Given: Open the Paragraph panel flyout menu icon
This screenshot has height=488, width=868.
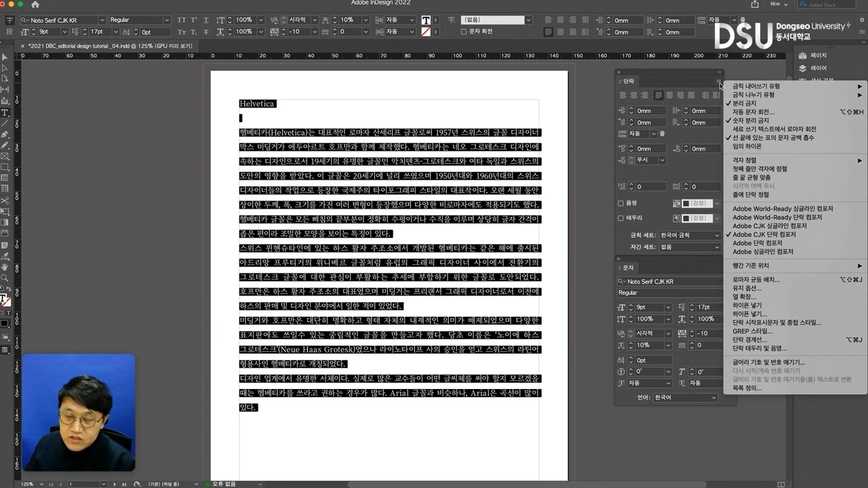Looking at the screenshot, I should pos(719,81).
